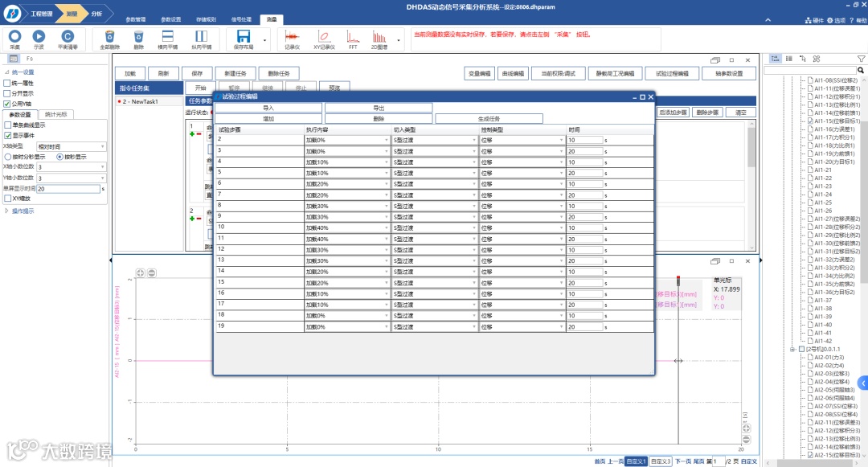Click the grid panel icon beside Fs
The height and width of the screenshot is (467, 868).
tap(14, 59)
